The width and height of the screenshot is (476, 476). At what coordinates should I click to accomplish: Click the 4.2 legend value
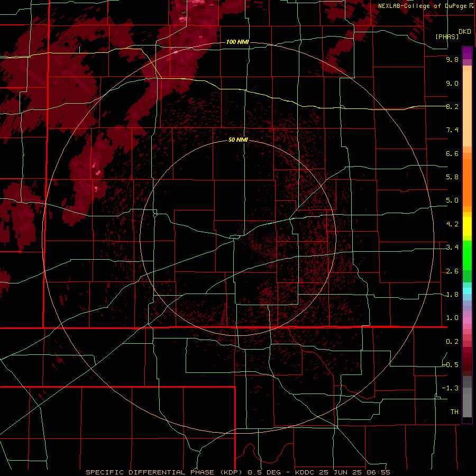[452, 224]
